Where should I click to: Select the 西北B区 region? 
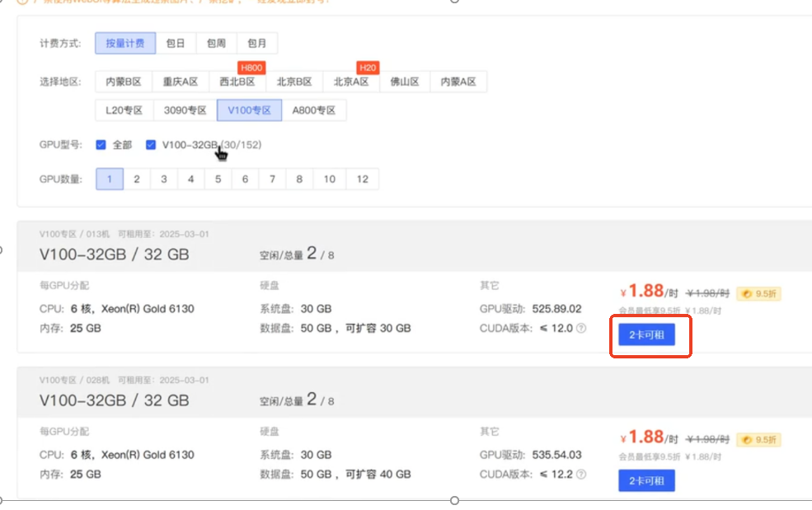coord(237,82)
